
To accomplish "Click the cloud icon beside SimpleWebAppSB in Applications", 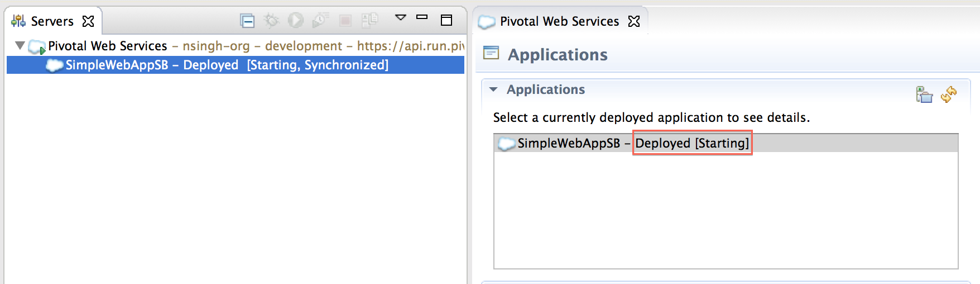I will click(506, 144).
